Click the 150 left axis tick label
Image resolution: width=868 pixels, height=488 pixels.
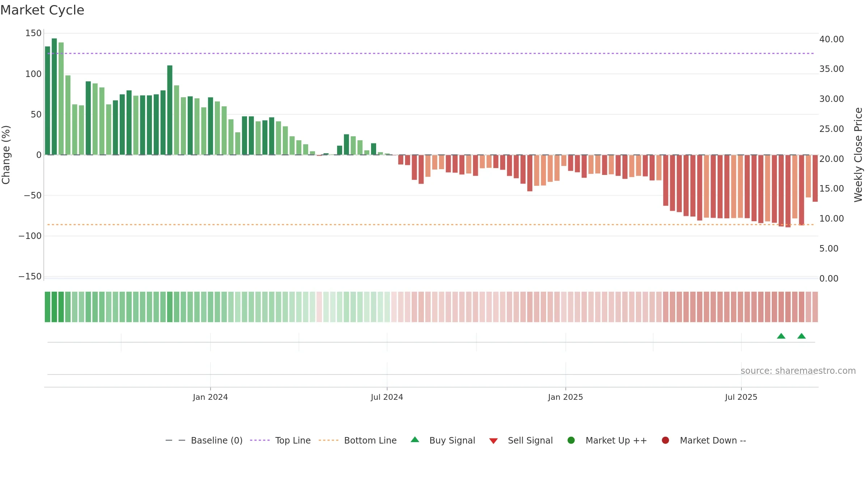[33, 33]
